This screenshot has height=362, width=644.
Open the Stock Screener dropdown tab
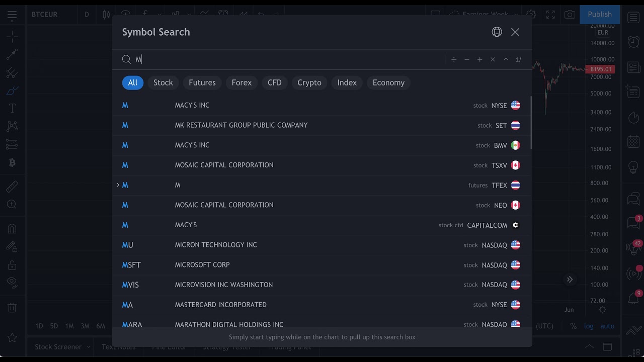point(62,347)
